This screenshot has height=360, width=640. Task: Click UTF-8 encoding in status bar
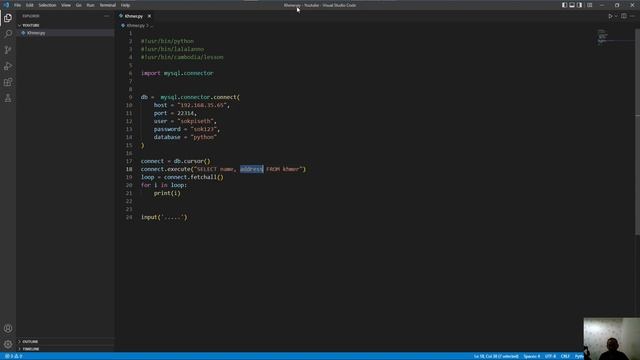pyautogui.click(x=550, y=356)
